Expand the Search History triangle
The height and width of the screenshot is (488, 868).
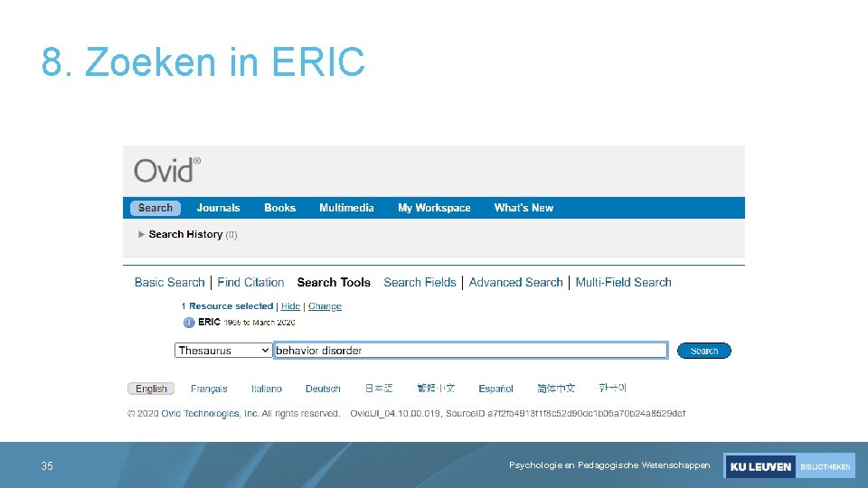click(x=141, y=234)
